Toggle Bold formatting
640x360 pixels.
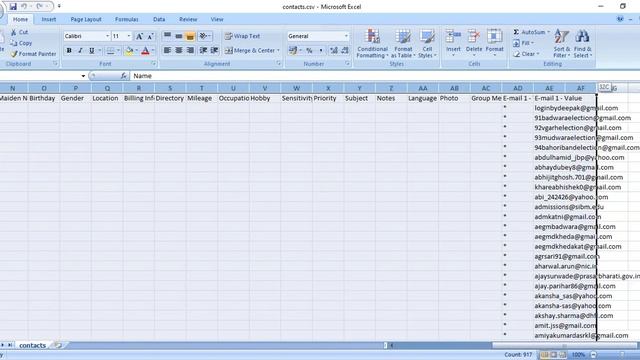(69, 51)
